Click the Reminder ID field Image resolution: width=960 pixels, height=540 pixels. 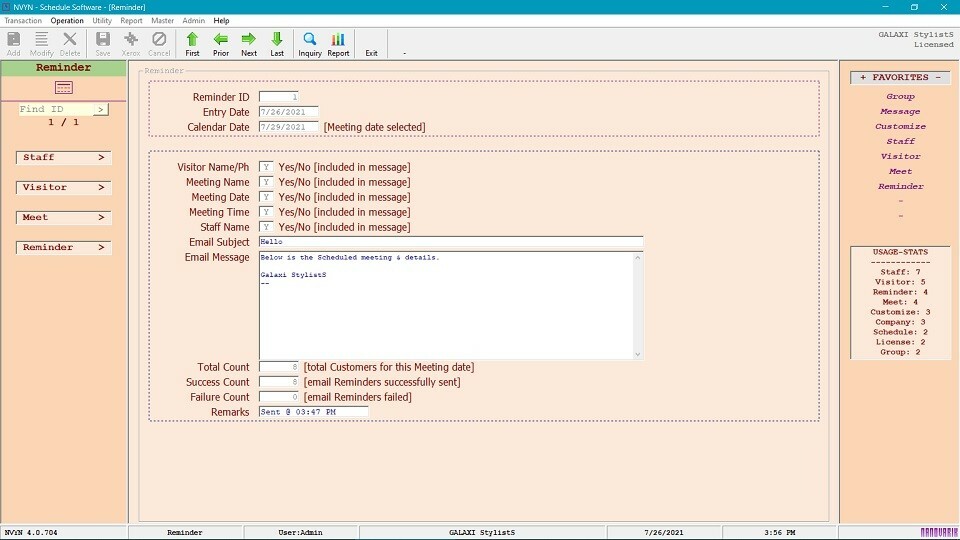click(x=279, y=97)
